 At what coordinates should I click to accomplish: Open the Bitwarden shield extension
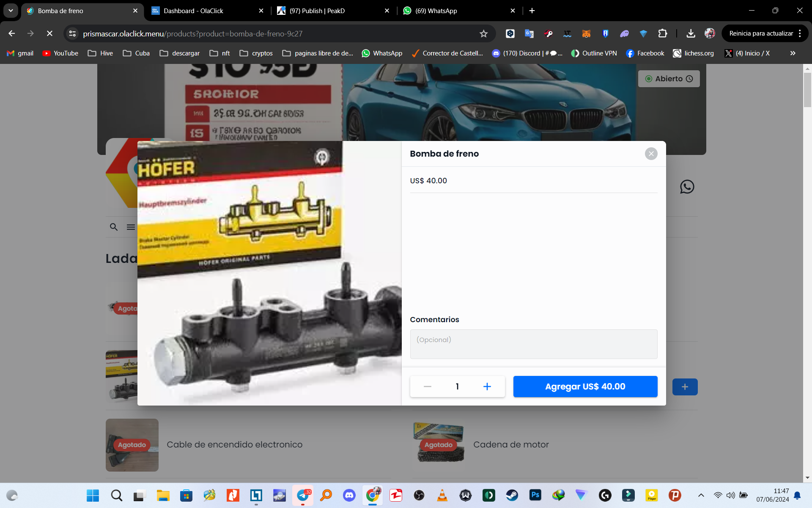605,33
